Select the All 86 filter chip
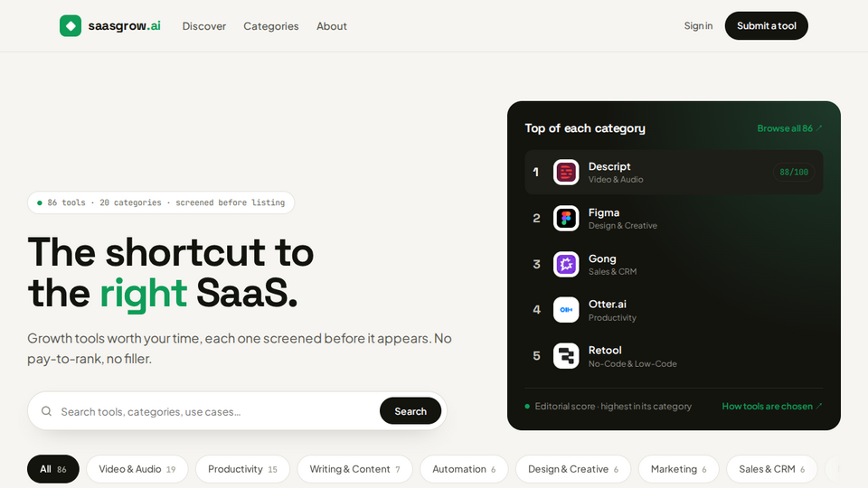Screen dimensions: 868x488 pyautogui.click(x=53, y=469)
